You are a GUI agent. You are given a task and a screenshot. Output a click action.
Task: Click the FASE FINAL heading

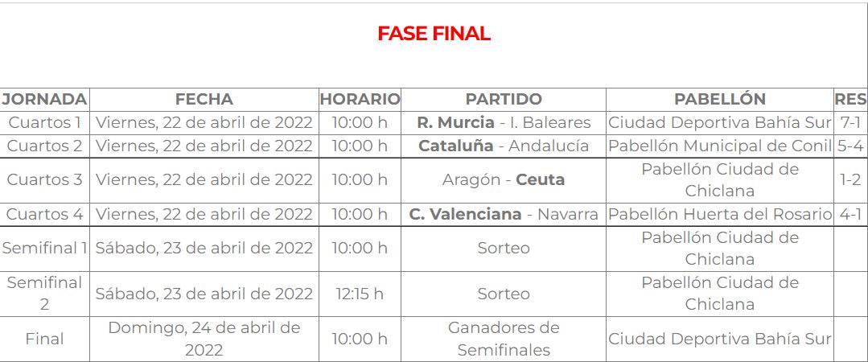tap(434, 34)
